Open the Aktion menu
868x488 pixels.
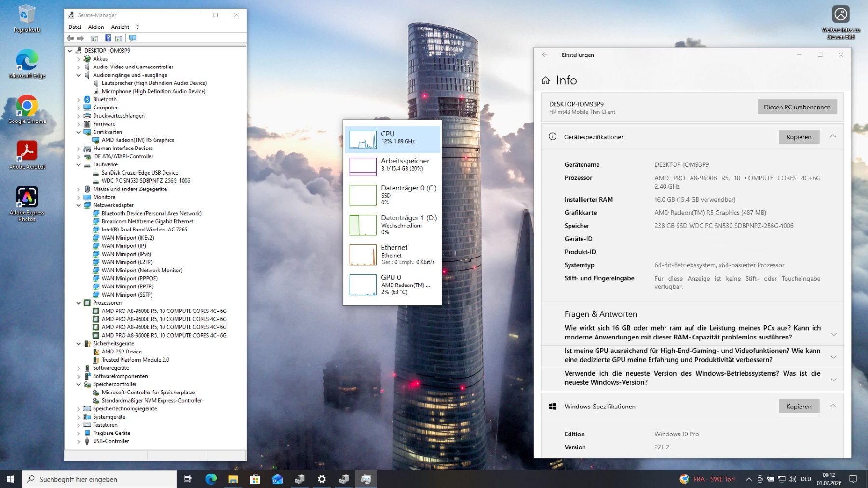[x=96, y=27]
